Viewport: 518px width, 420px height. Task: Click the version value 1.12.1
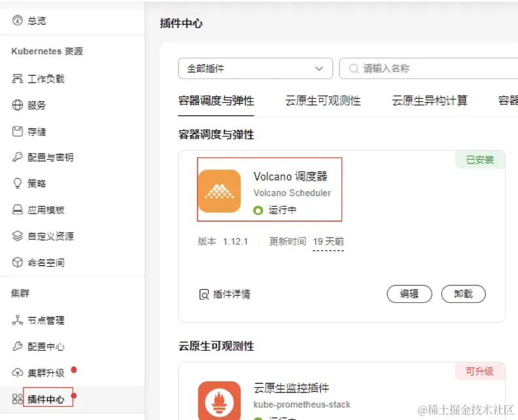coord(235,241)
